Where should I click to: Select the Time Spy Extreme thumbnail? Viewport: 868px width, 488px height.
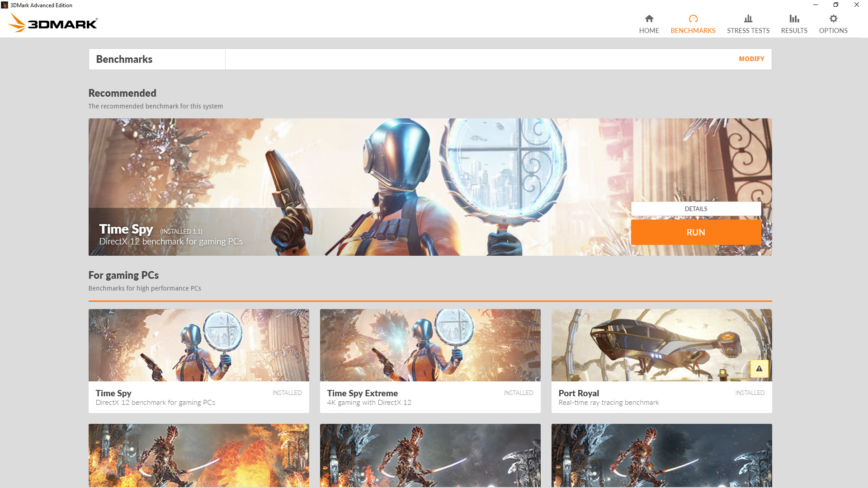click(430, 345)
